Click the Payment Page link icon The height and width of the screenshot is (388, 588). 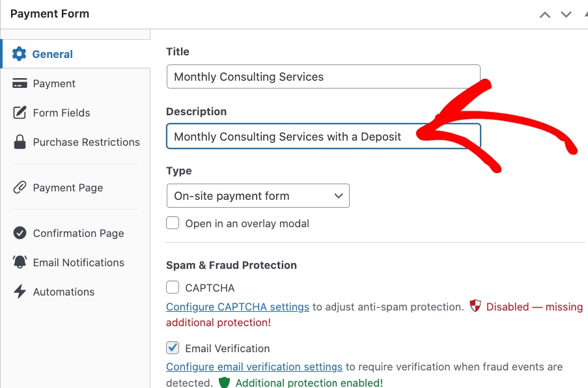20,187
